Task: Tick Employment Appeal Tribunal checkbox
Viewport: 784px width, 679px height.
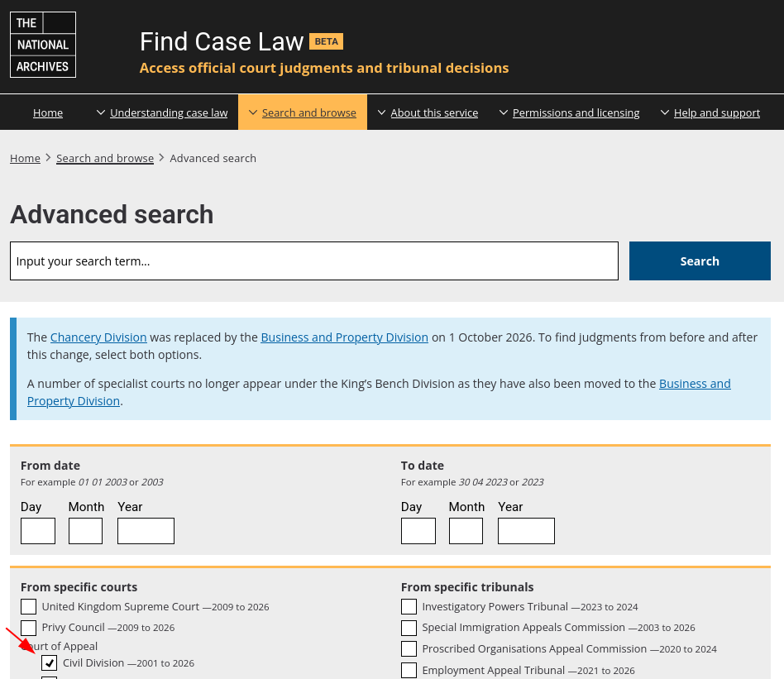Action: (409, 671)
